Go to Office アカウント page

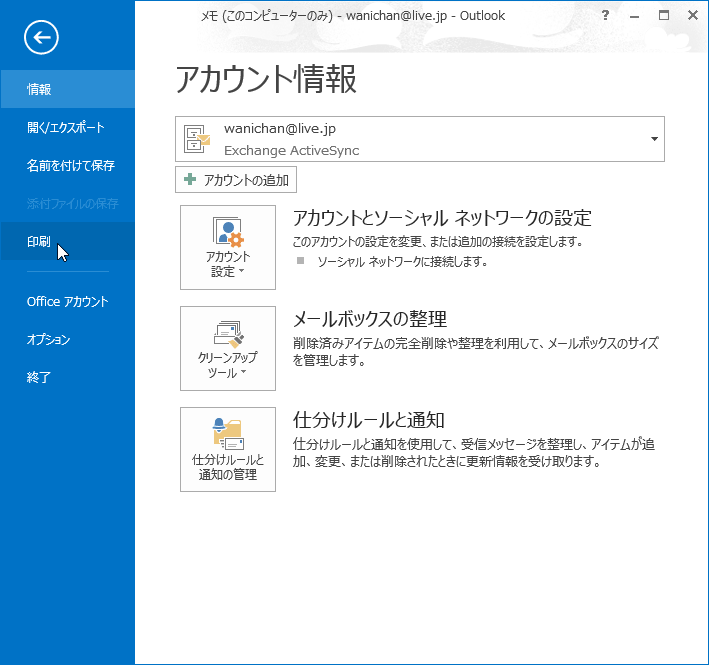(67, 302)
